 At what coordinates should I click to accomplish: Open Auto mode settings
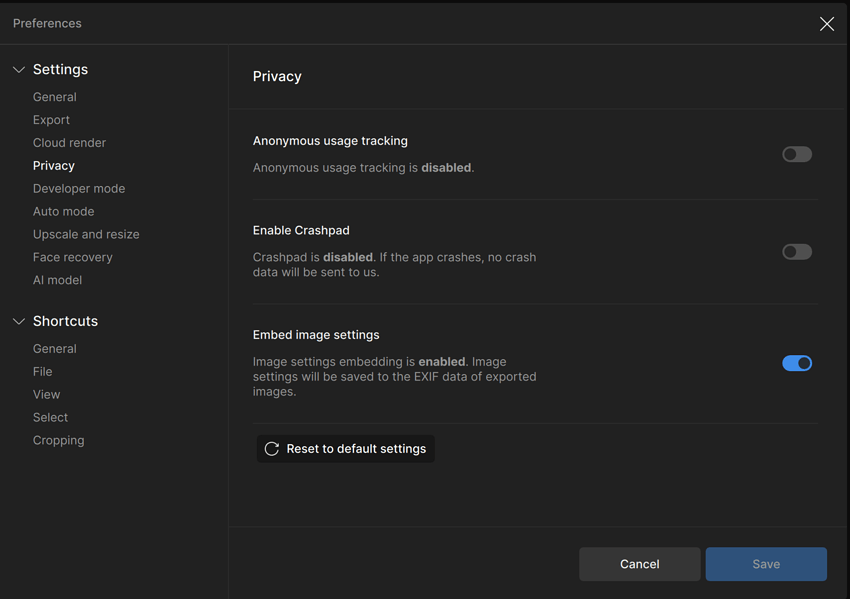coord(63,211)
